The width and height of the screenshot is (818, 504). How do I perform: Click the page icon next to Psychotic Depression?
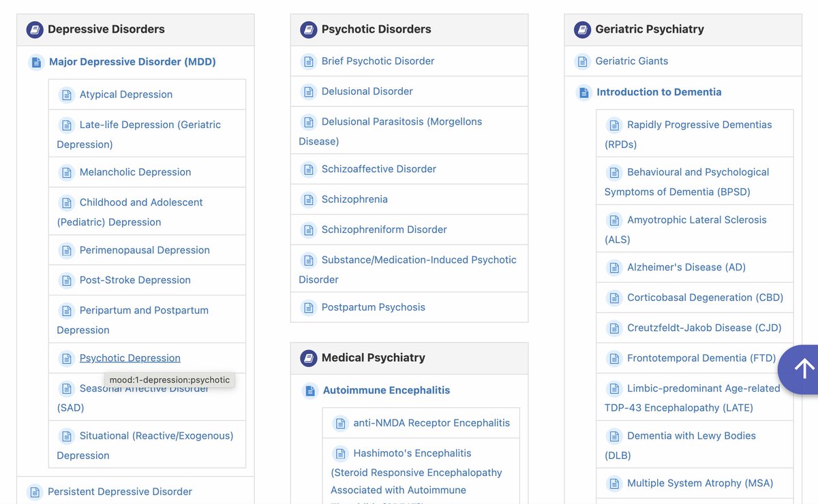(x=66, y=358)
